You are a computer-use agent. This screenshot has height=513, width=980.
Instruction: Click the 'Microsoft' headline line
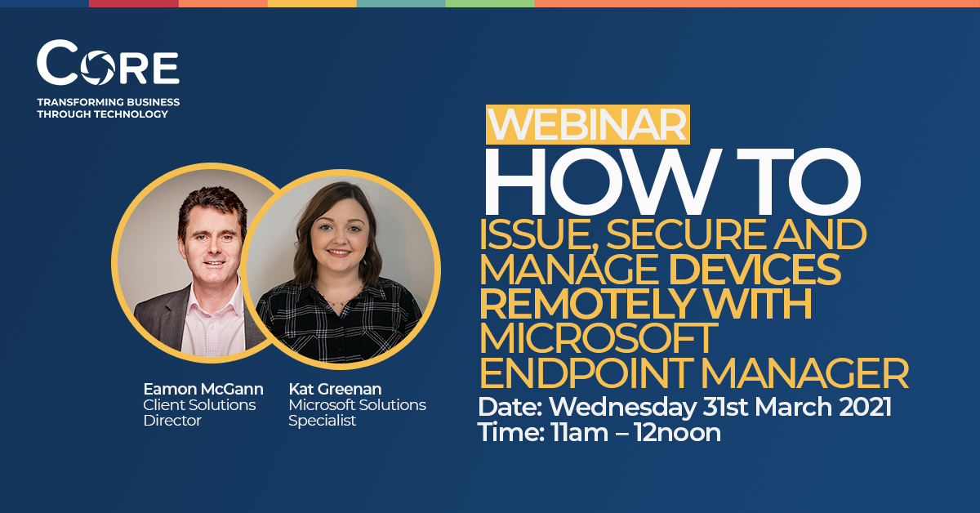[x=598, y=339]
